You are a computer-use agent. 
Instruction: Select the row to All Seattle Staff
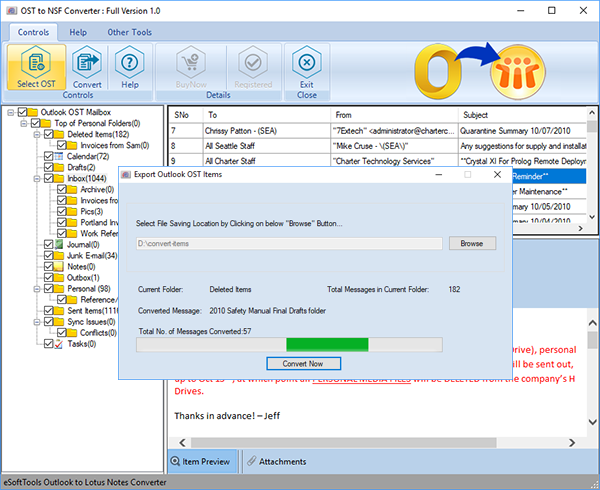coord(377,146)
